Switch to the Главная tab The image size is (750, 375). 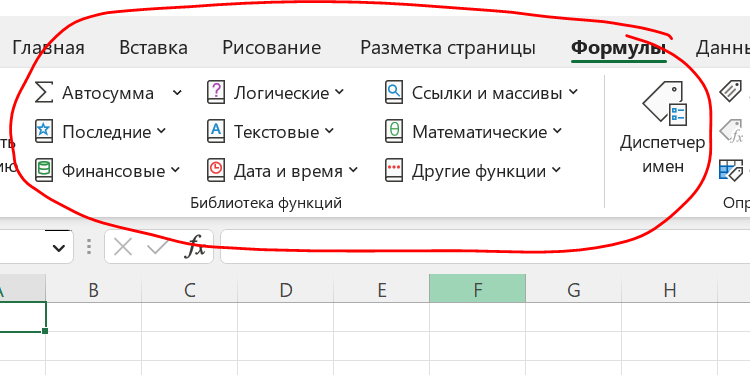(x=48, y=48)
